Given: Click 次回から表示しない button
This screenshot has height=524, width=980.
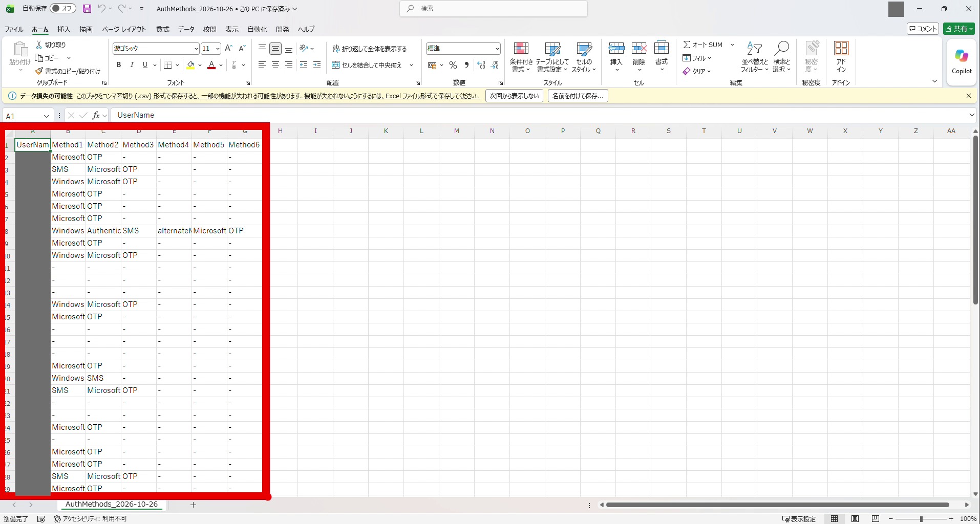Looking at the screenshot, I should (x=514, y=96).
